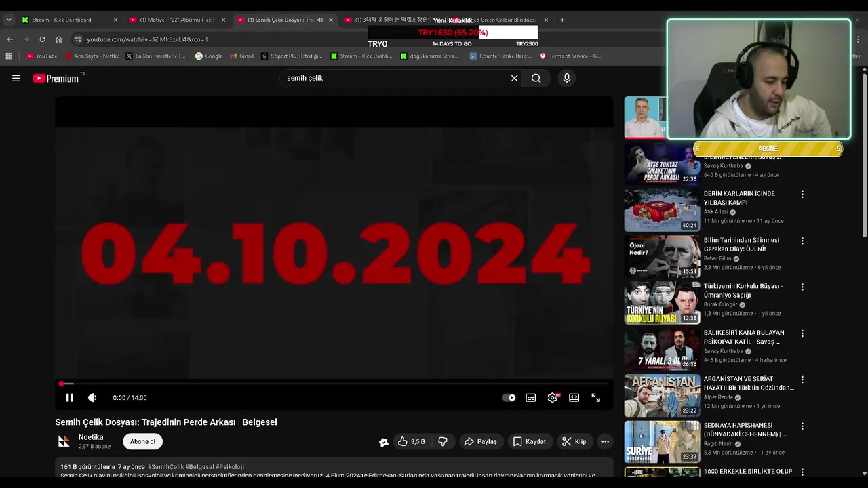This screenshot has width=868, height=488.
Task: Clear the search box text
Action: (514, 78)
